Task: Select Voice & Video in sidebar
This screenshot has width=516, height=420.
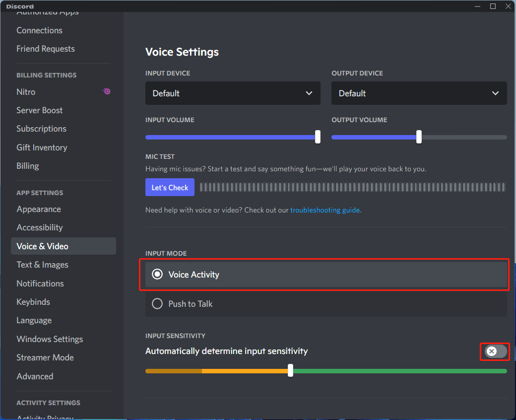Action: (64, 246)
